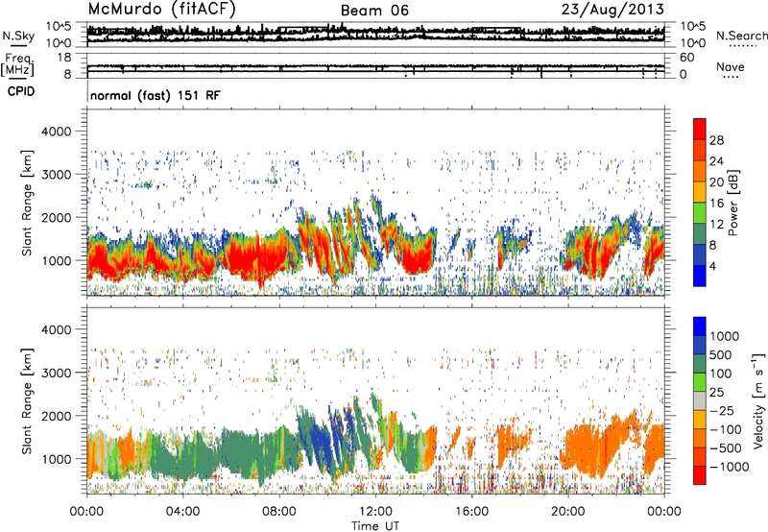
Task: Click the 'Freq. [MHz]' axis label
Action: pyautogui.click(x=17, y=65)
